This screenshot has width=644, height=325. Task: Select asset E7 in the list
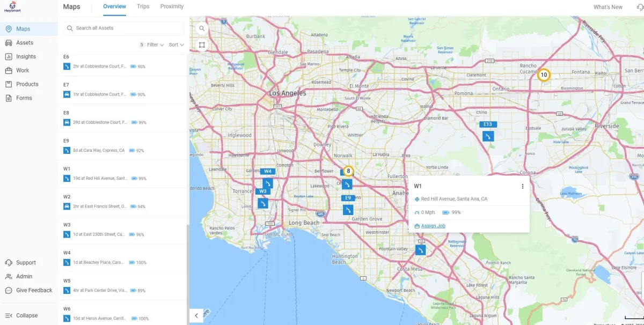(122, 90)
